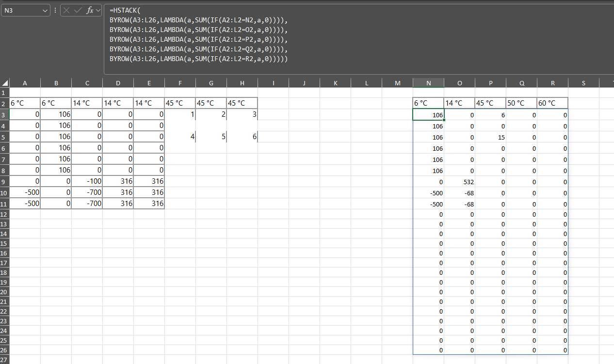
Task: Click the Select All corner triangle
Action: pyautogui.click(x=5, y=83)
